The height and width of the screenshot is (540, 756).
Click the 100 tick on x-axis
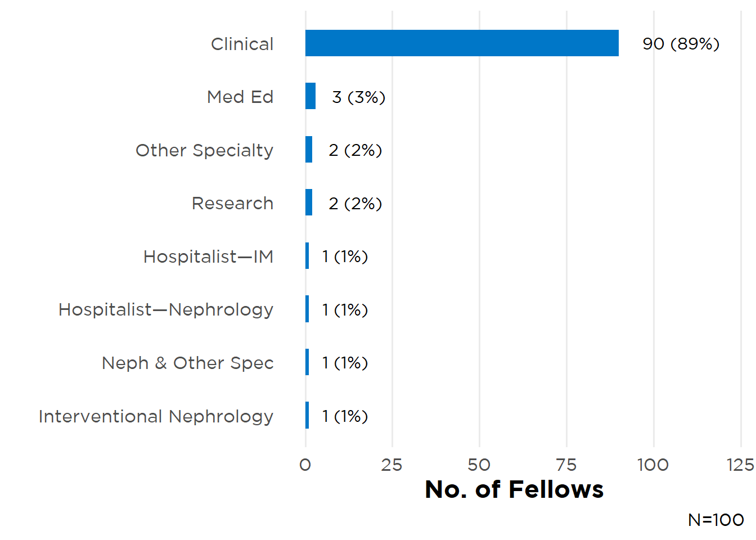click(x=653, y=465)
